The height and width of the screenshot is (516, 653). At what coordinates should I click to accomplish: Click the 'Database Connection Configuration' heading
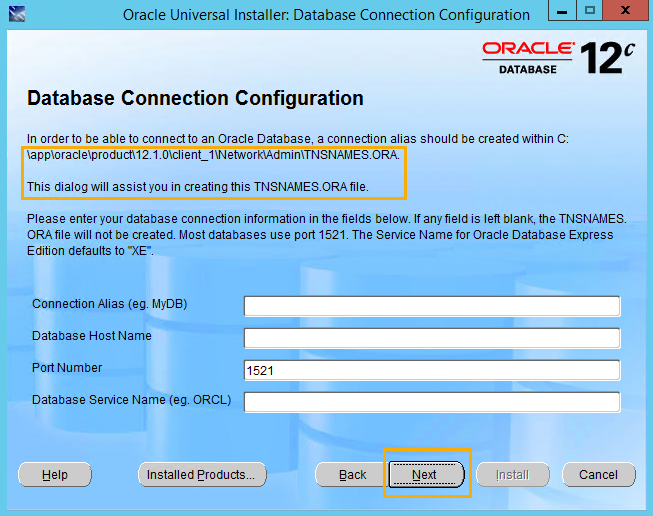point(195,98)
